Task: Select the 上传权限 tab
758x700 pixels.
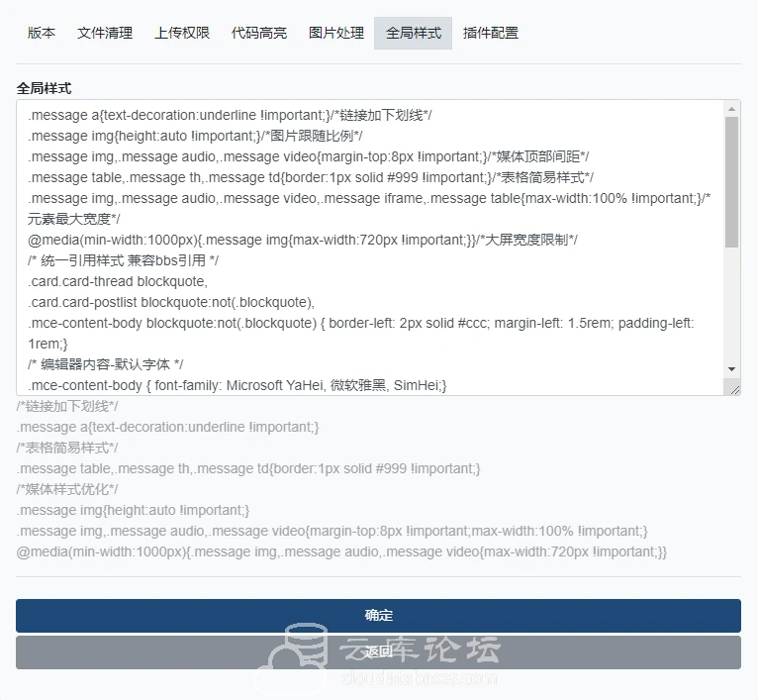Action: tap(182, 33)
